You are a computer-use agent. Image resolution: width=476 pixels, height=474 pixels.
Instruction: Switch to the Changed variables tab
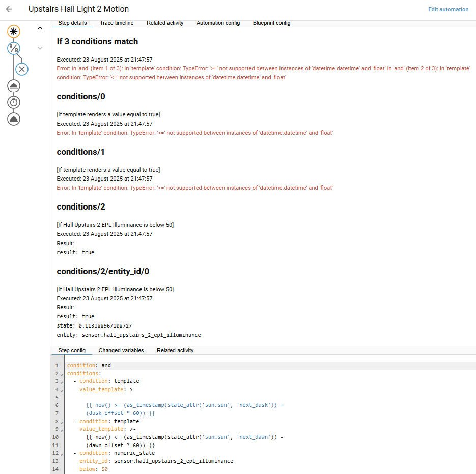[x=121, y=350]
